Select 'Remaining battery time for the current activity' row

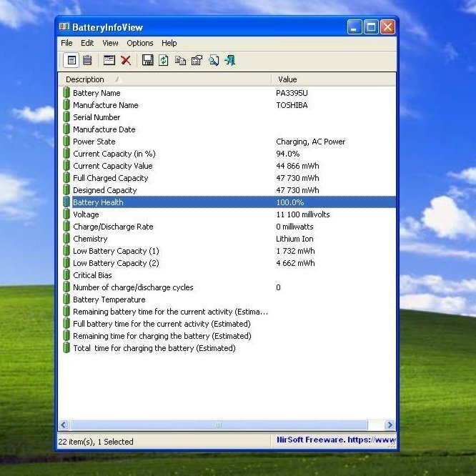(x=227, y=312)
